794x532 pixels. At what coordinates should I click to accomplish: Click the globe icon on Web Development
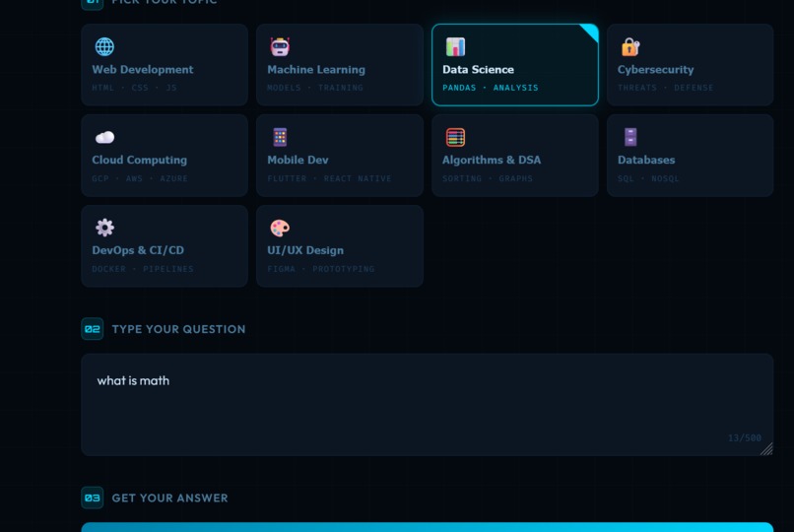pyautogui.click(x=104, y=46)
